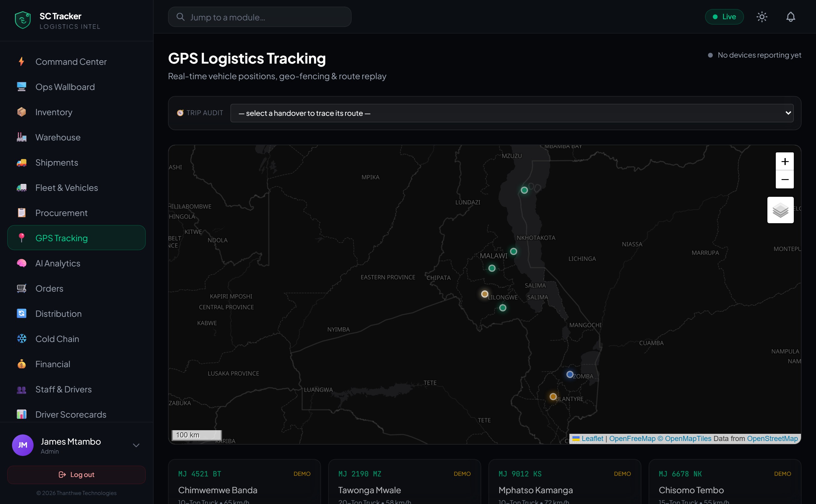Click the JM user avatar
The width and height of the screenshot is (816, 504).
point(23,445)
